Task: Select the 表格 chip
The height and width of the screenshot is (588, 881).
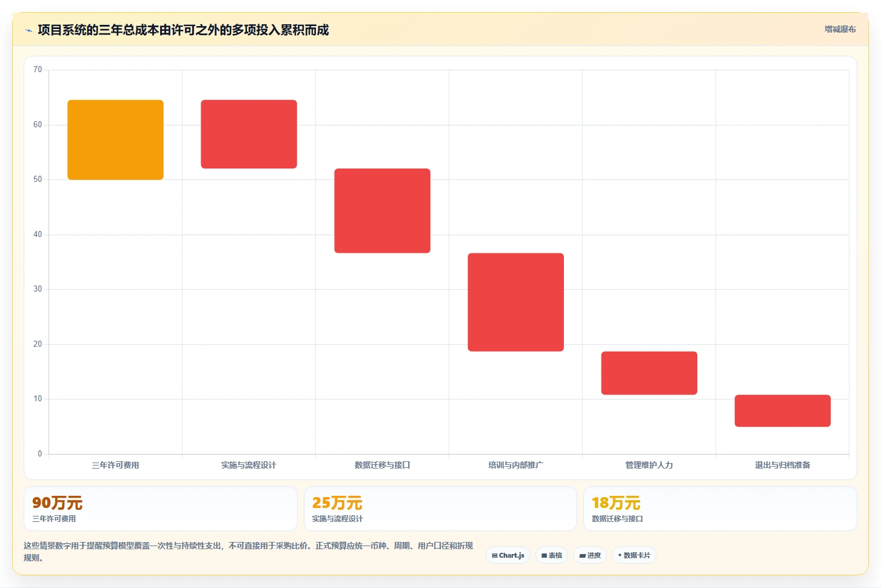Action: click(x=552, y=555)
